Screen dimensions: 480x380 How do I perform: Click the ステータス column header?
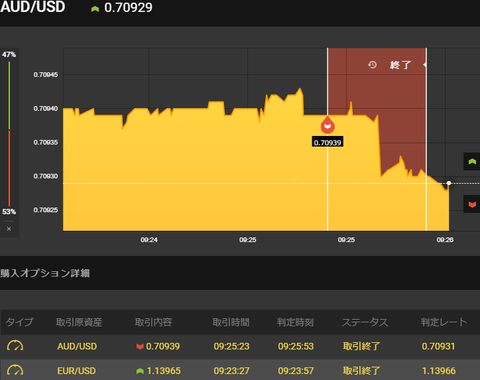tap(365, 322)
